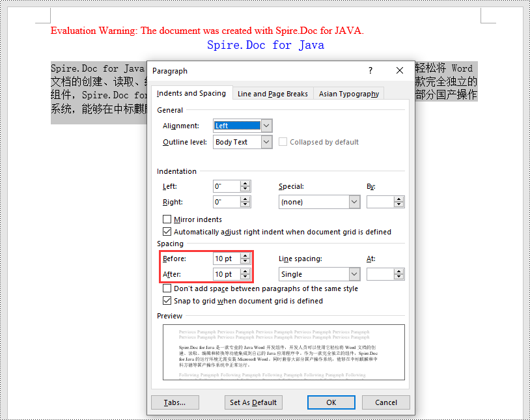Decrease the At value with down arrow

pyautogui.click(x=399, y=277)
